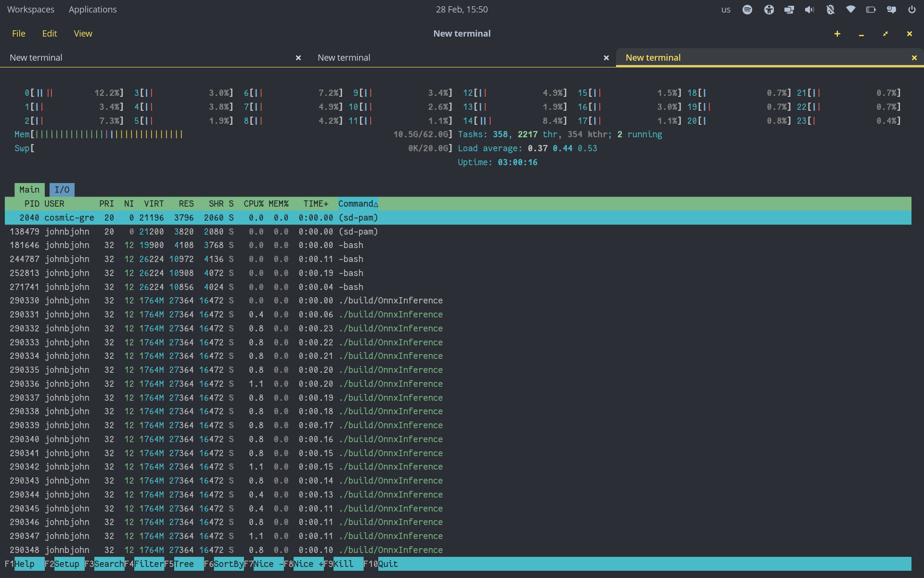Click the battery indicator icon
Image resolution: width=924 pixels, height=578 pixels.
[x=871, y=9]
